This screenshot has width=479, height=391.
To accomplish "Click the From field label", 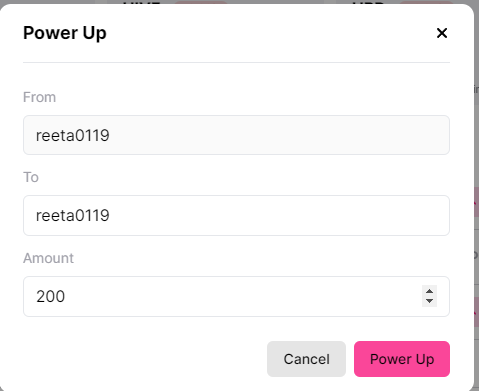I will point(39,97).
